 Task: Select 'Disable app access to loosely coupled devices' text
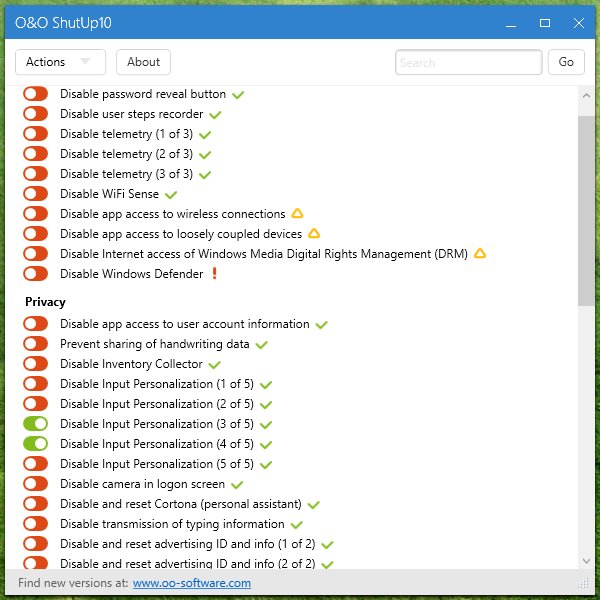coord(181,234)
